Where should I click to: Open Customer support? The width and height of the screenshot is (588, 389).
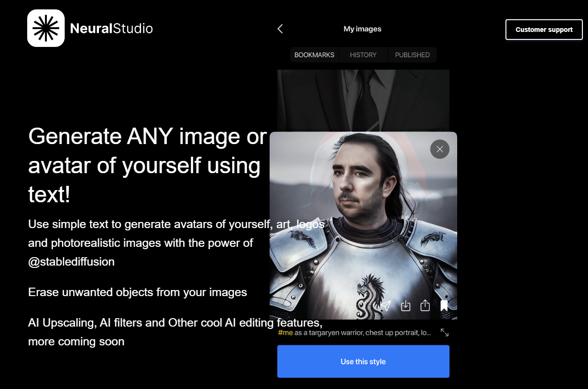tap(544, 30)
